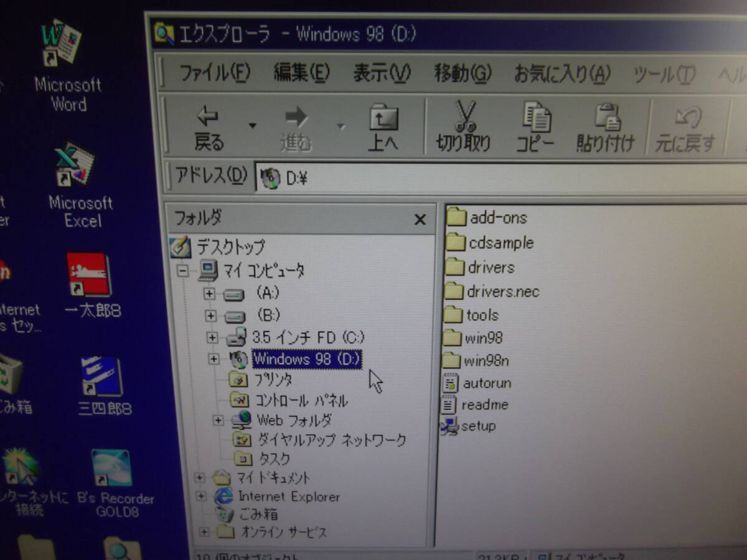
Task: Select the drivers.nec folder
Action: coord(492,291)
